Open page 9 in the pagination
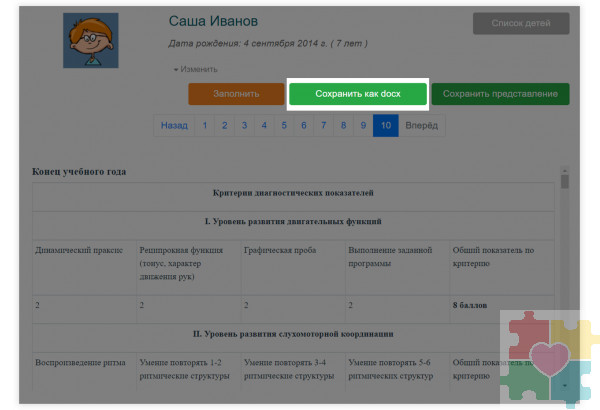 362,126
